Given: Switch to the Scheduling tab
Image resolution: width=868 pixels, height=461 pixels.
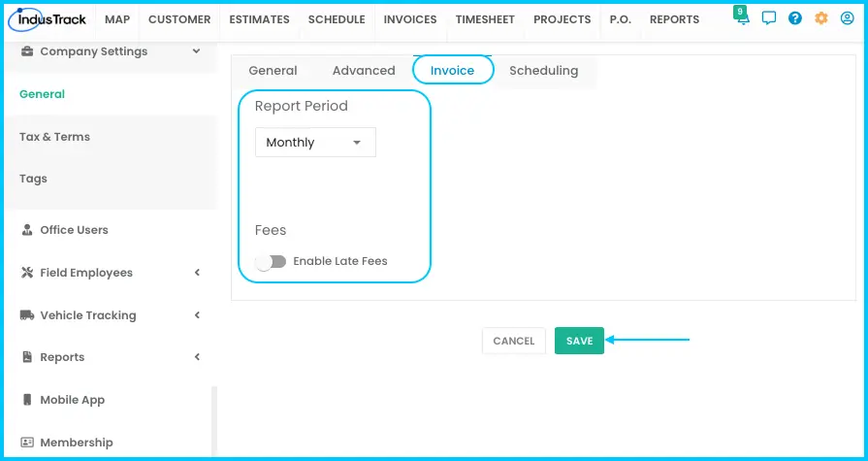Looking at the screenshot, I should click(544, 71).
